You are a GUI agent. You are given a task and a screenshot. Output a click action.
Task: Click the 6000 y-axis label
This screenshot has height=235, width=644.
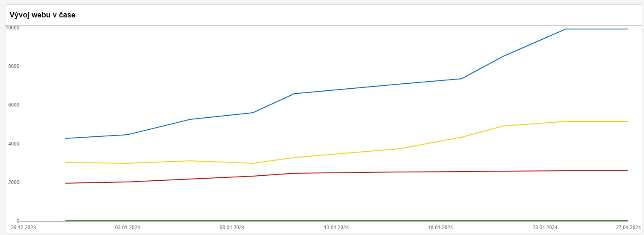click(14, 105)
